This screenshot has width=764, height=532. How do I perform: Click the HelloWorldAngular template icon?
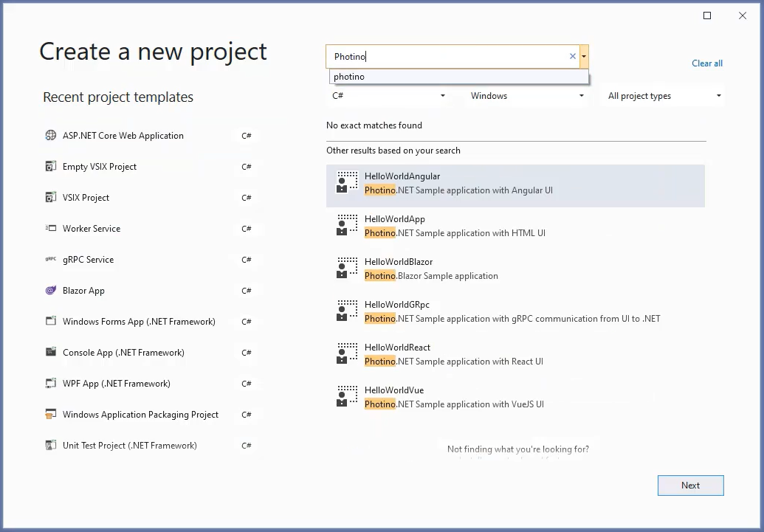347,182
